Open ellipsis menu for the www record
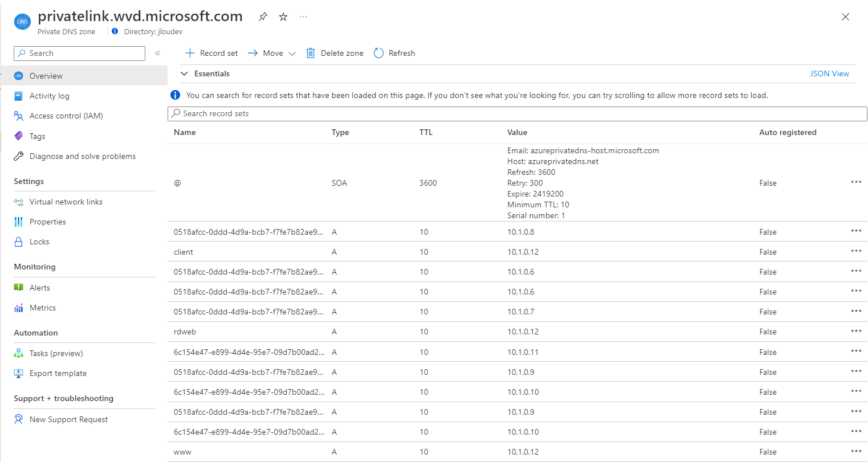The width and height of the screenshot is (868, 462). 856,451
